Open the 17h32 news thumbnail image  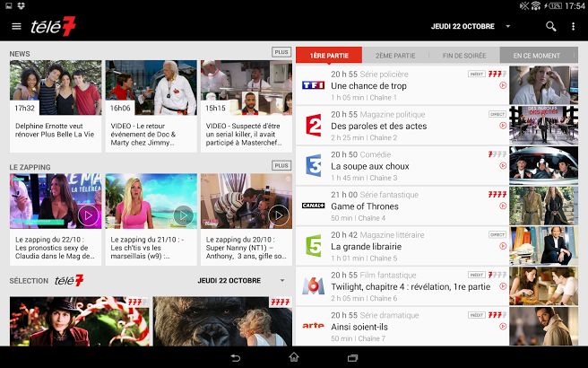(x=56, y=87)
